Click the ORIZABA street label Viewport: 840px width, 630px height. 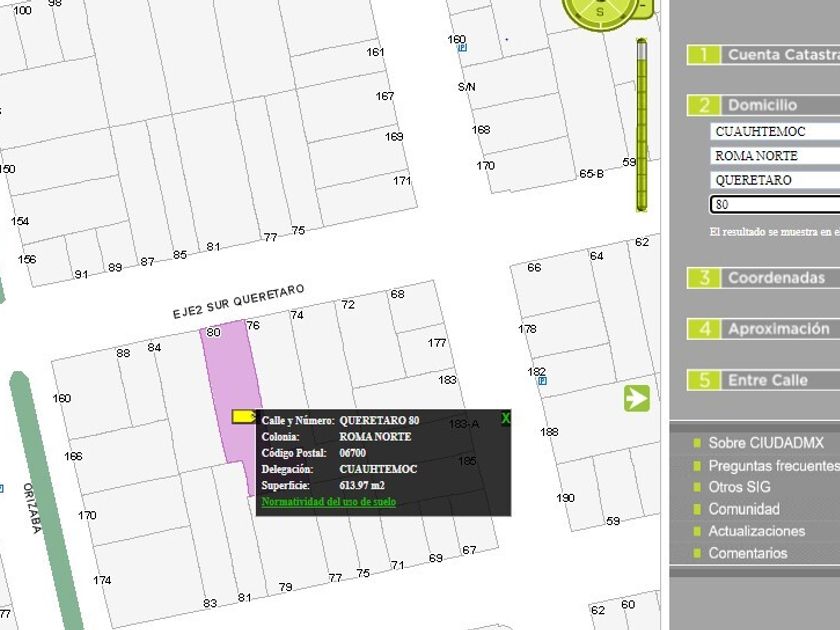32,508
